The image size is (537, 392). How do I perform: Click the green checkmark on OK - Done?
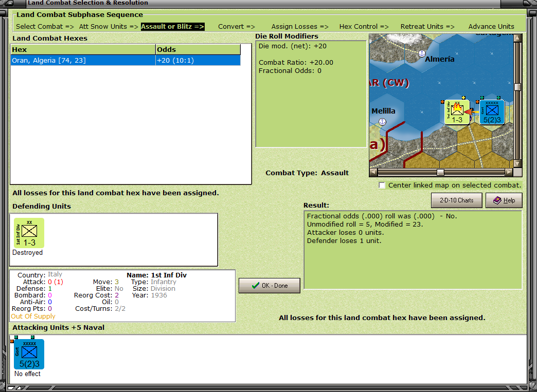(256, 285)
